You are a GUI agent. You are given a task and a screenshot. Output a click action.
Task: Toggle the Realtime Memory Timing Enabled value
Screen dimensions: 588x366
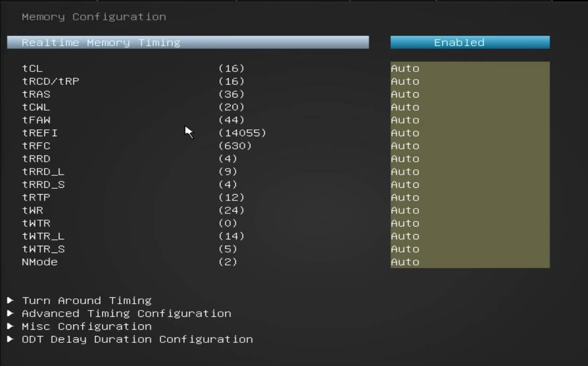[469, 42]
